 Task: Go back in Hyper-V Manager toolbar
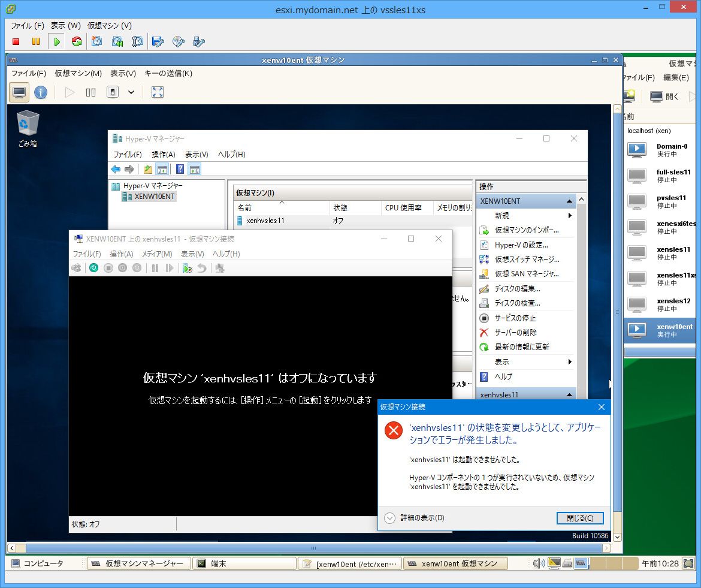(116, 170)
